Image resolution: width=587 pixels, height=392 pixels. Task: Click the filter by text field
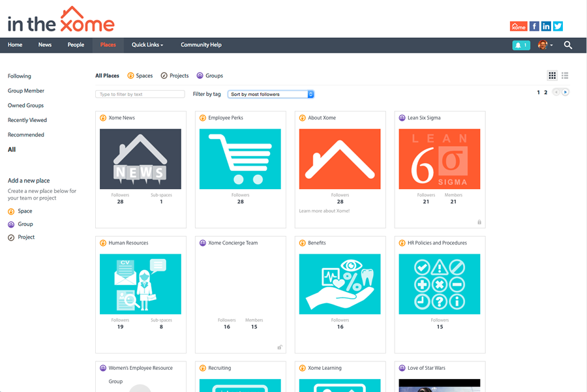140,95
